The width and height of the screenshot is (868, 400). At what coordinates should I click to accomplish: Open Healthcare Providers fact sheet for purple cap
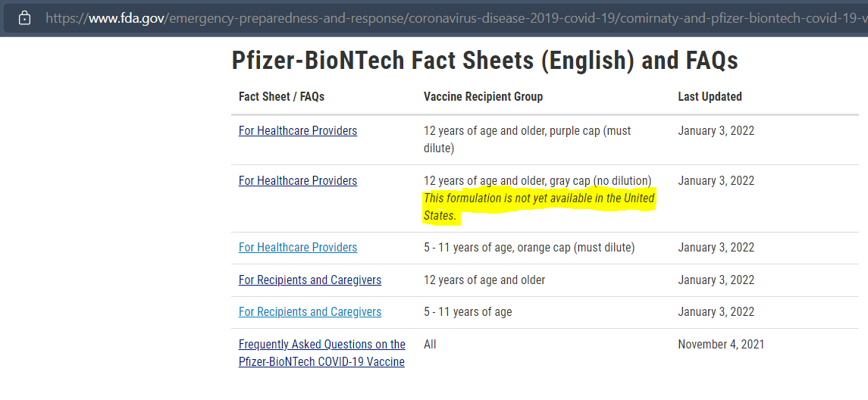click(x=298, y=131)
